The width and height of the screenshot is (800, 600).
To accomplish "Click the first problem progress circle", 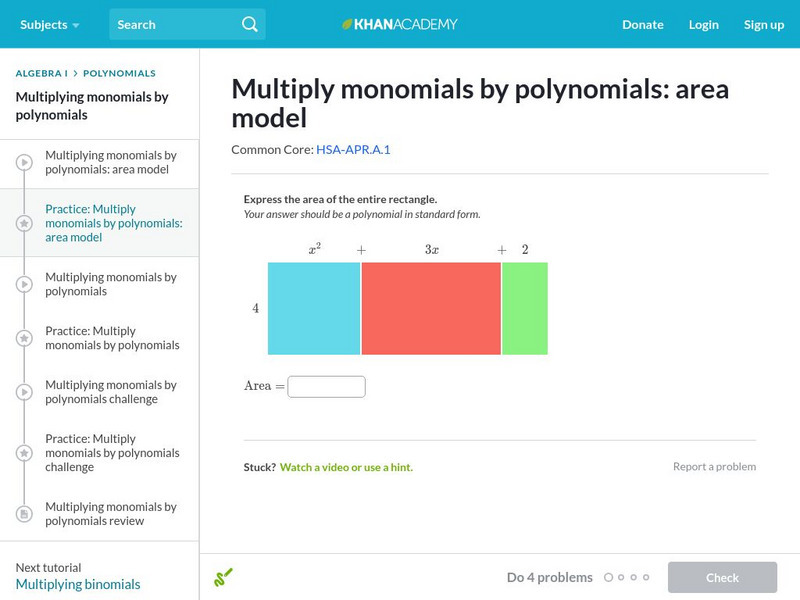I will [608, 577].
